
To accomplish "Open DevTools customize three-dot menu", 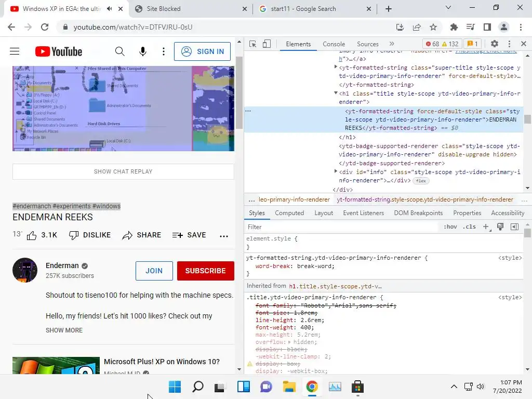I will click(x=509, y=44).
